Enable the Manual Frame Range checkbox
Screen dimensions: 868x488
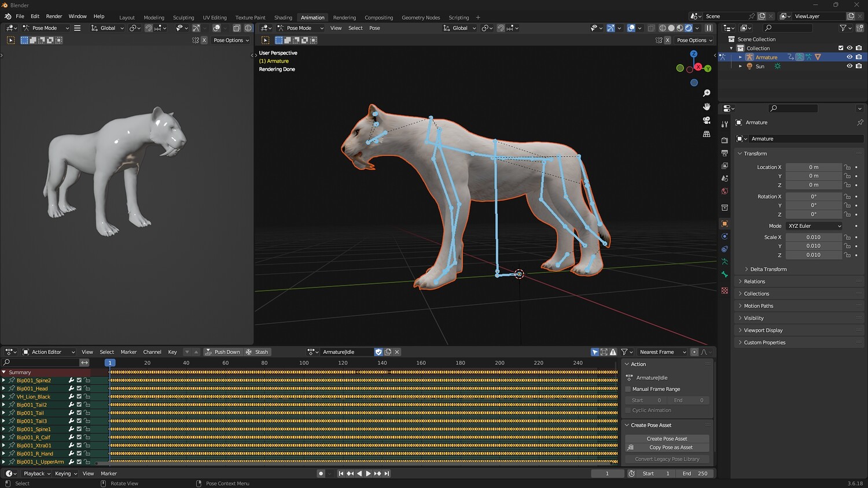point(628,389)
